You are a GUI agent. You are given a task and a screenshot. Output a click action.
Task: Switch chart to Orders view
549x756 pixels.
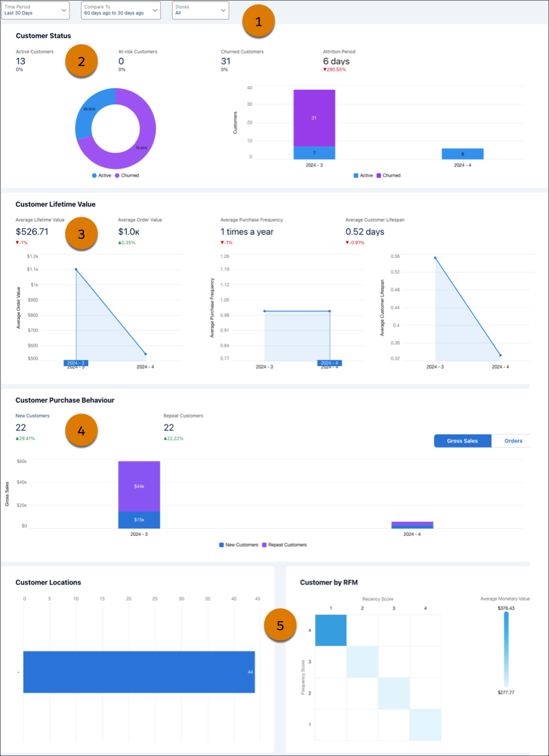click(513, 441)
